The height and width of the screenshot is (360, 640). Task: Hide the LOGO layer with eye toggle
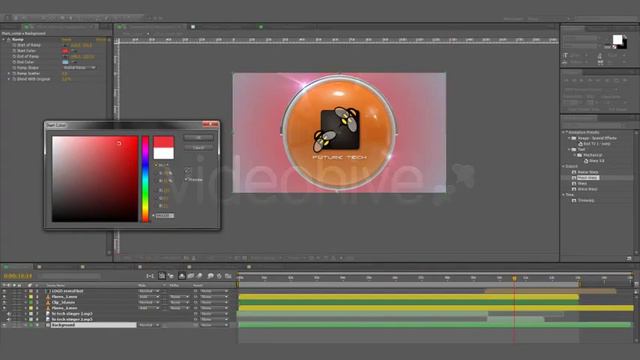[4, 291]
